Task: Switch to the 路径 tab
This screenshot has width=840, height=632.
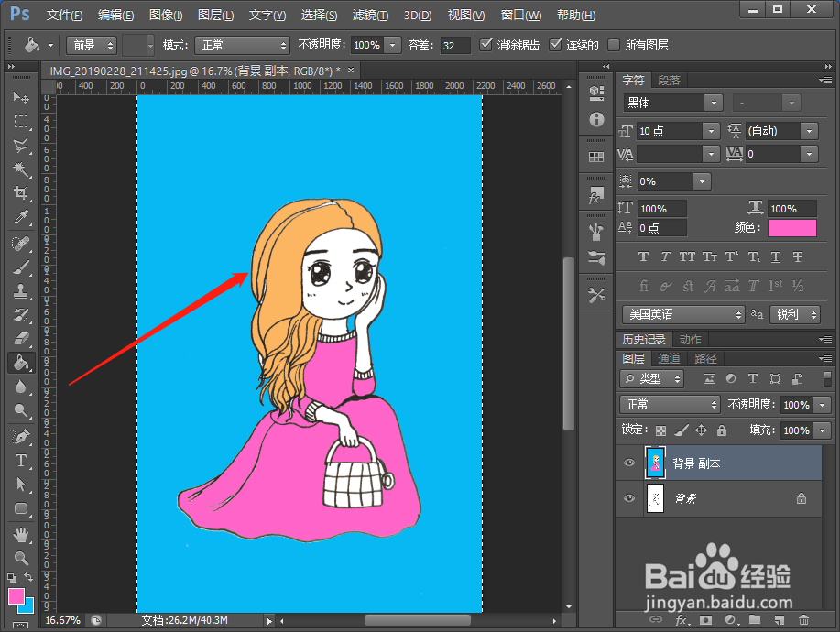Action: pos(705,358)
